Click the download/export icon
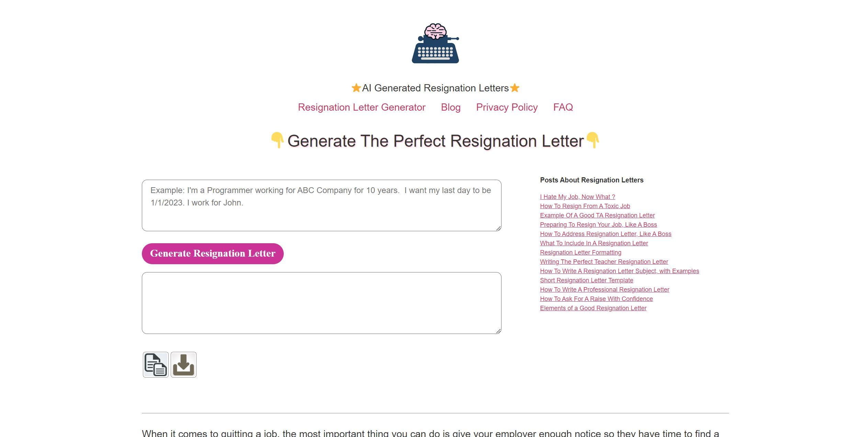Image resolution: width=868 pixels, height=437 pixels. coord(183,365)
